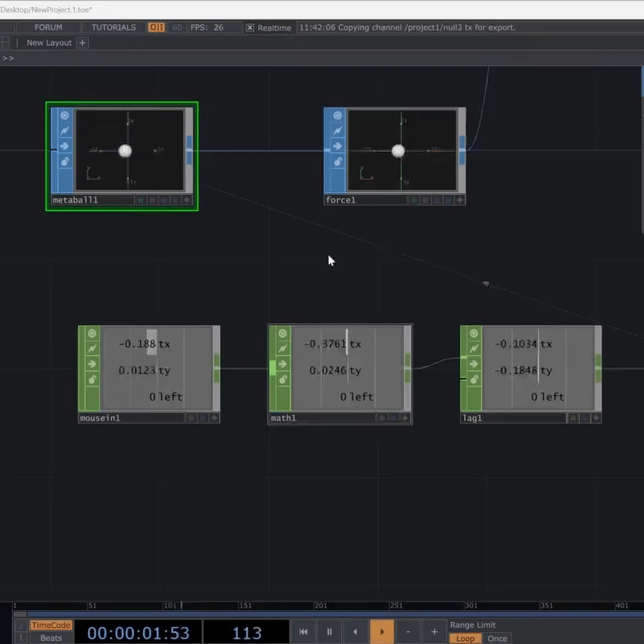Open the TUTORIALS menu item
The height and width of the screenshot is (644, 644).
114,27
